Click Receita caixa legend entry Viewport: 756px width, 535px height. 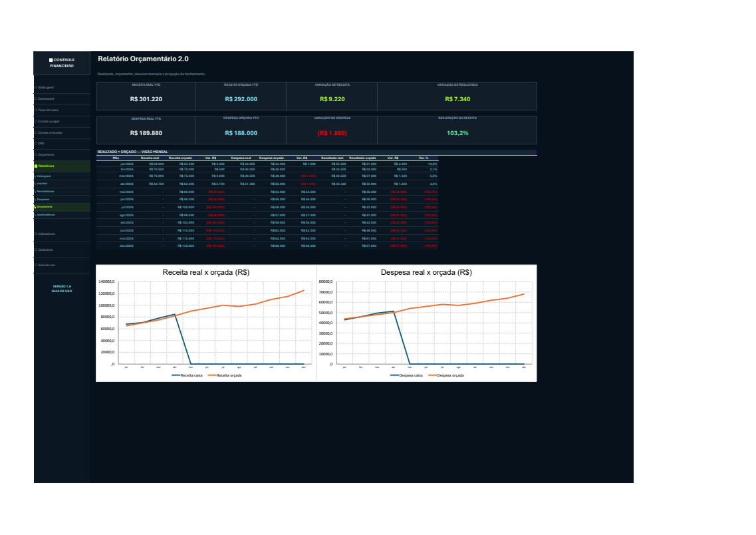[187, 375]
